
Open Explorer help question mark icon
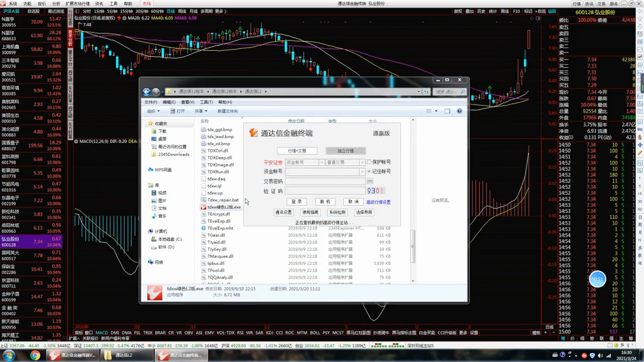coord(459,111)
